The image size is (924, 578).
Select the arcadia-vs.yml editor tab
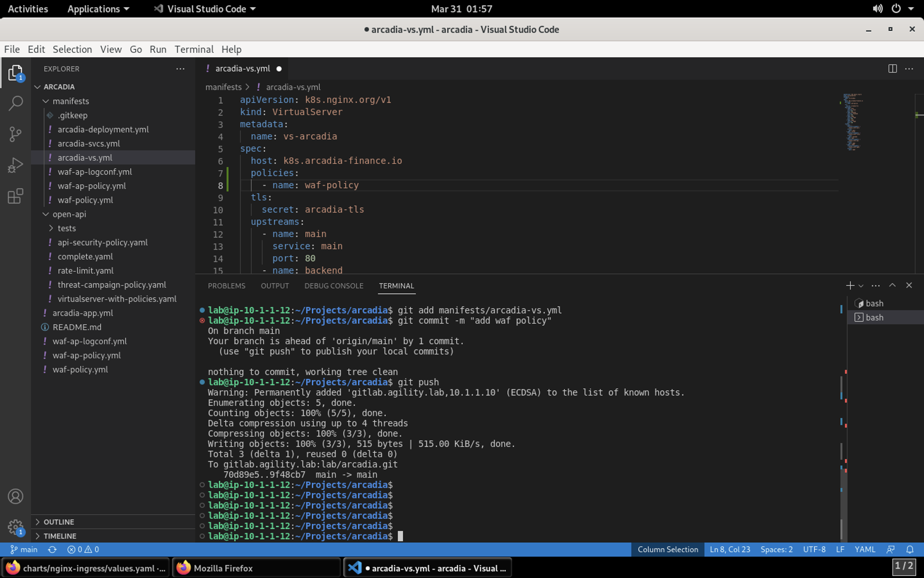pos(243,68)
